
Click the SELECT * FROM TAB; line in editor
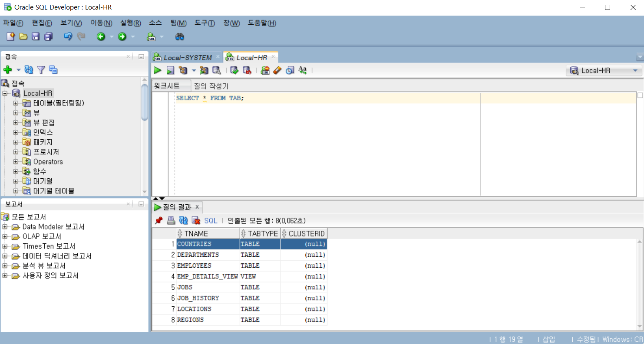(x=210, y=98)
